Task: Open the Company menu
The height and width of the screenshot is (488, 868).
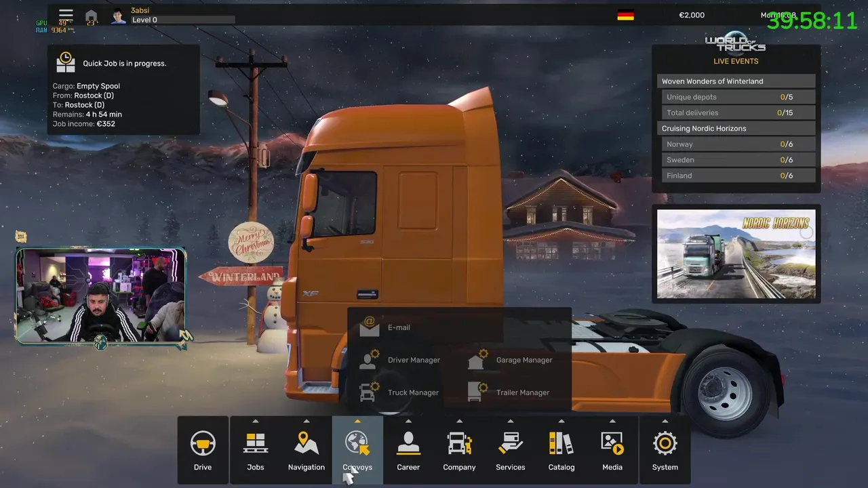Action: click(x=459, y=450)
